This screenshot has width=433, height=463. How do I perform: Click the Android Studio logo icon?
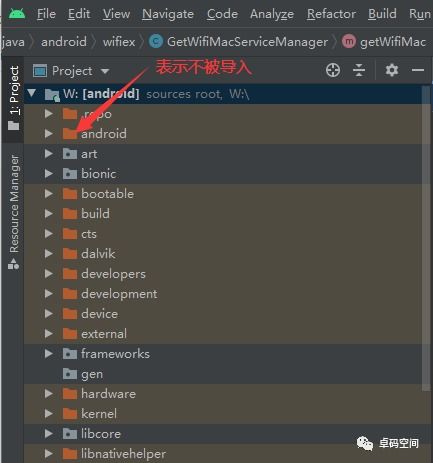coord(17,14)
